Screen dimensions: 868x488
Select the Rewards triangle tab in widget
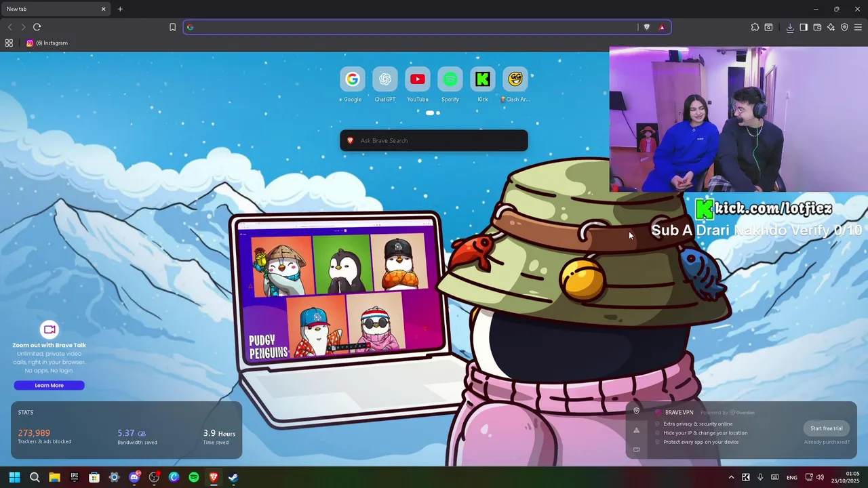point(636,430)
